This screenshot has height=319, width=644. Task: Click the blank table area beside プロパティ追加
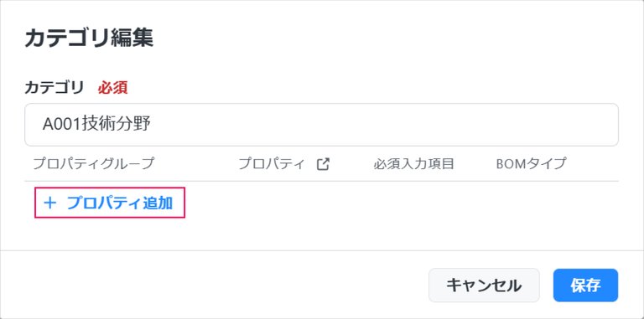tap(402, 203)
